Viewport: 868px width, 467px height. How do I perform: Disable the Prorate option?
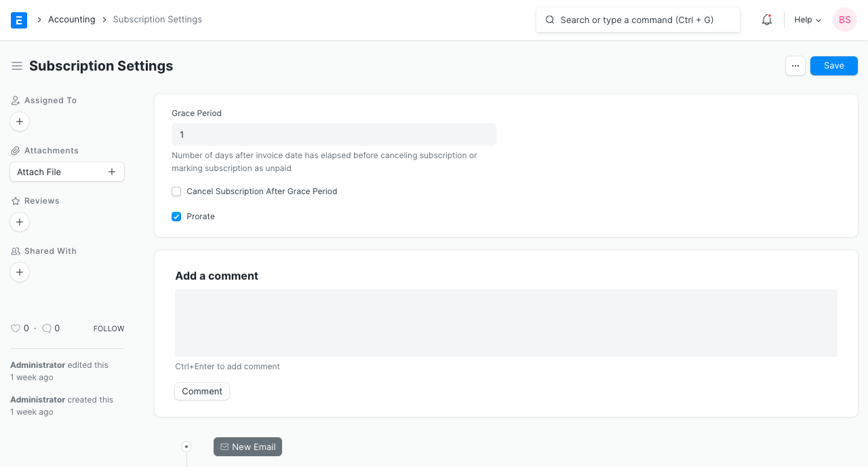tap(176, 217)
